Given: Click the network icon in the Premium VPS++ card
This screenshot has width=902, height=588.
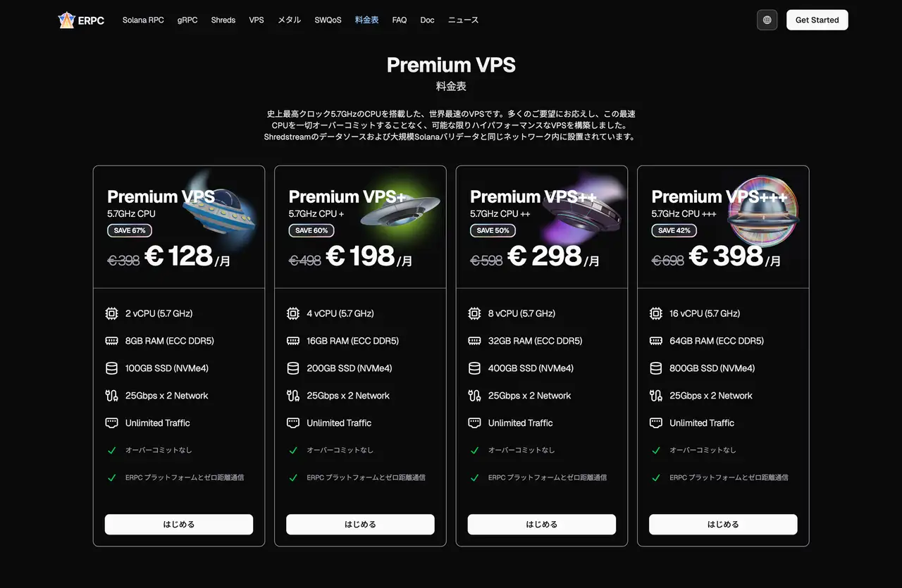Looking at the screenshot, I should [x=474, y=395].
